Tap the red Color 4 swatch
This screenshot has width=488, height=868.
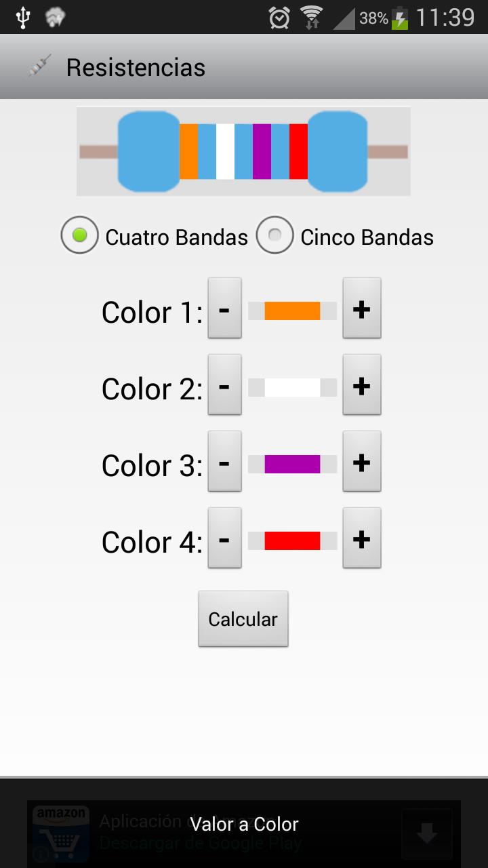292,540
